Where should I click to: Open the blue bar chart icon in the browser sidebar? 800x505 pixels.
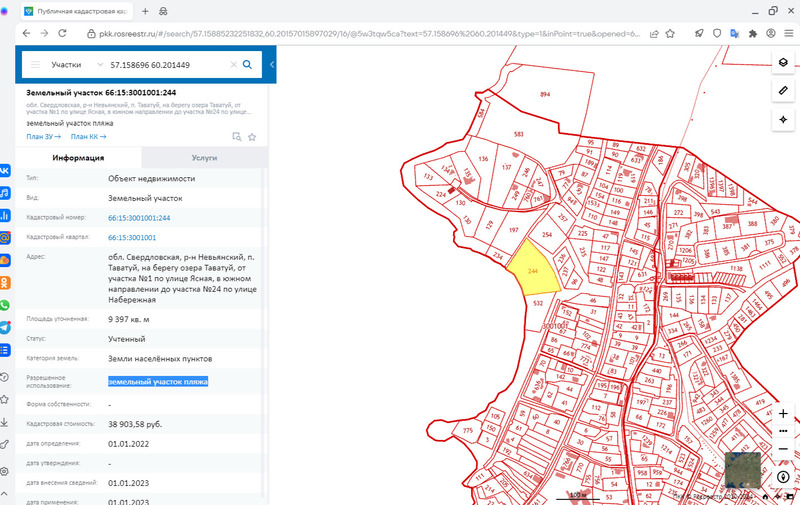tap(4, 215)
